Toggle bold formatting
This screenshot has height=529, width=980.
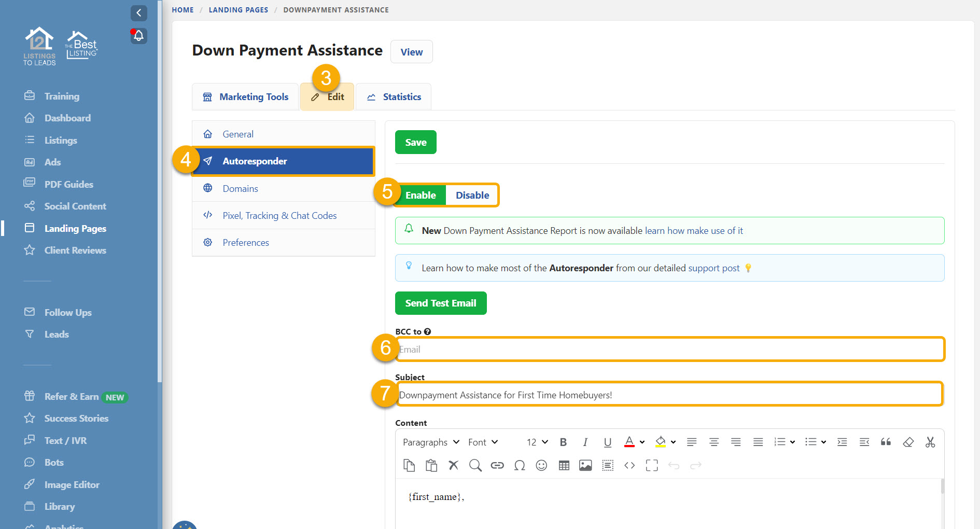click(563, 442)
